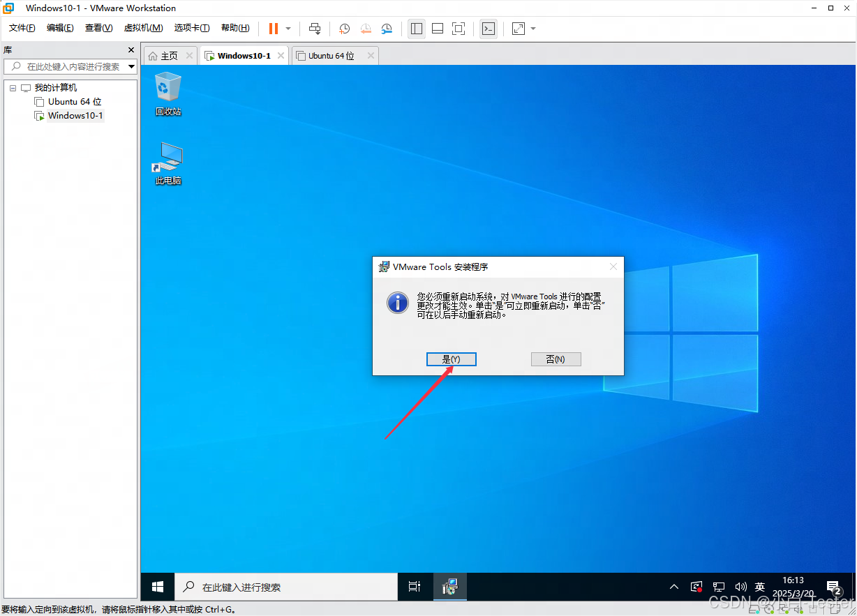Take a snapshot with the clock-plus icon
This screenshot has width=857, height=616.
345,29
